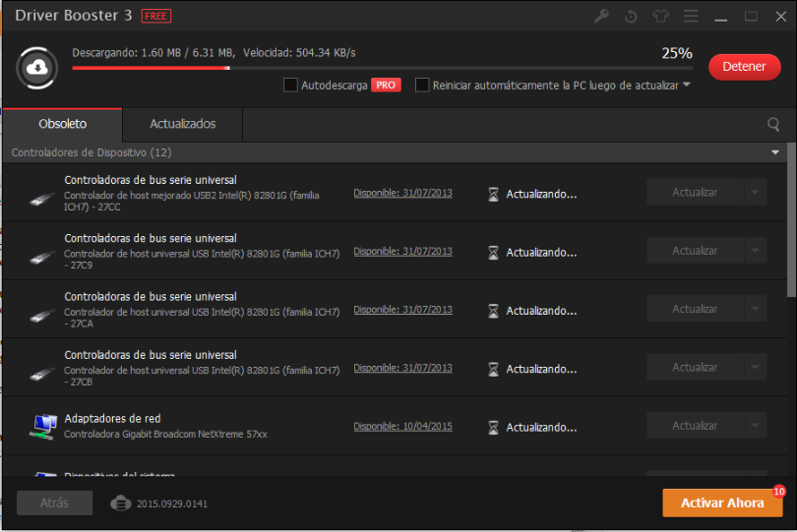The image size is (797, 532).
Task: Click the cloud download circle icon
Action: tap(37, 68)
